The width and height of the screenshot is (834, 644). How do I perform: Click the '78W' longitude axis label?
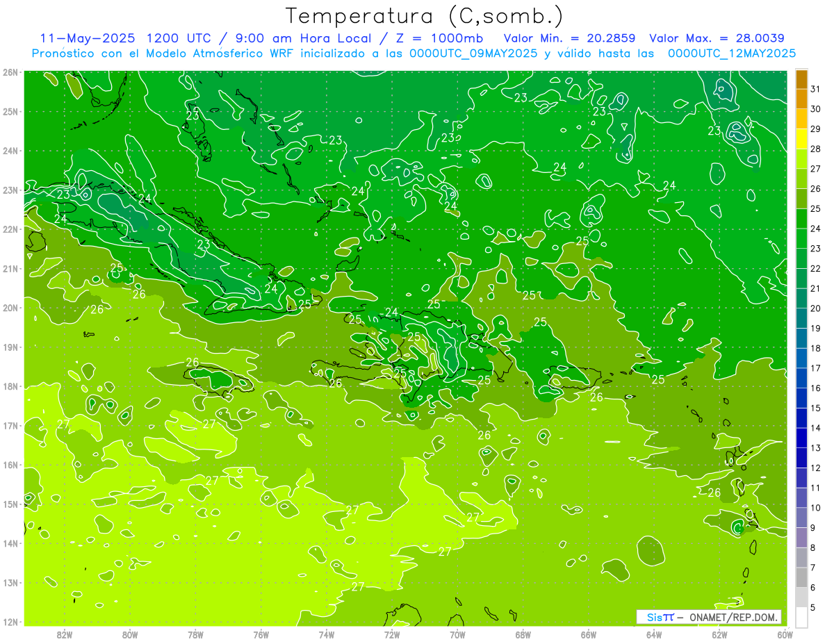[x=195, y=634]
